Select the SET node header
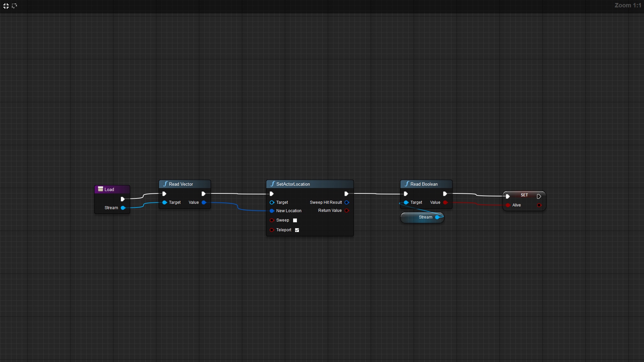Image resolution: width=644 pixels, height=362 pixels. point(524,195)
